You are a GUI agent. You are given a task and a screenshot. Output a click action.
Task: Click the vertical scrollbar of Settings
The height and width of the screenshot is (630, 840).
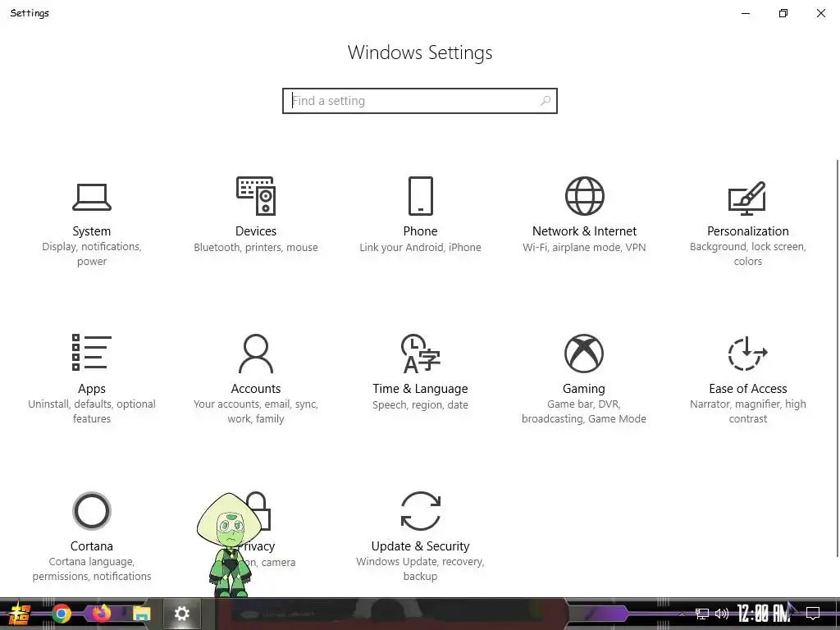pos(837,358)
